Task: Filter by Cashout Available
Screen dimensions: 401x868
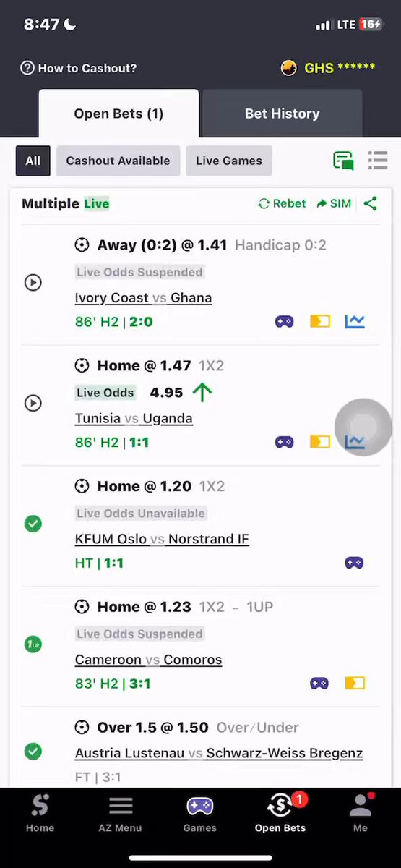Action: [118, 161]
